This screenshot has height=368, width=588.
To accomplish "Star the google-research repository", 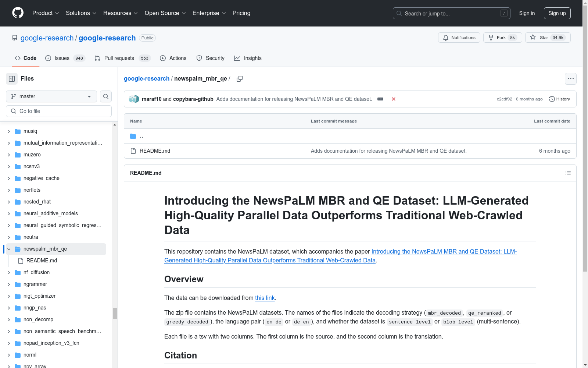I will 548,38.
